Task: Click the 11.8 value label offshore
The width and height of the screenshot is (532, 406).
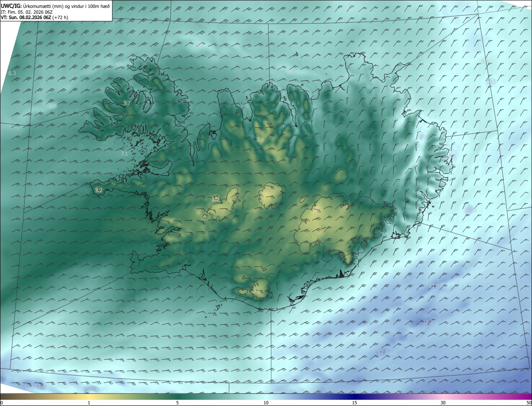Action: [x=434, y=286]
